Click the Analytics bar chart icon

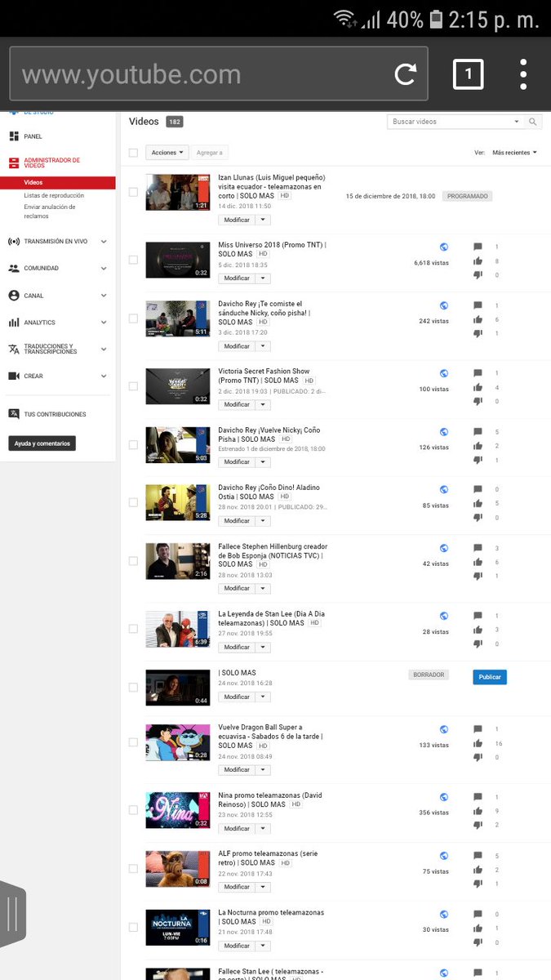13,323
